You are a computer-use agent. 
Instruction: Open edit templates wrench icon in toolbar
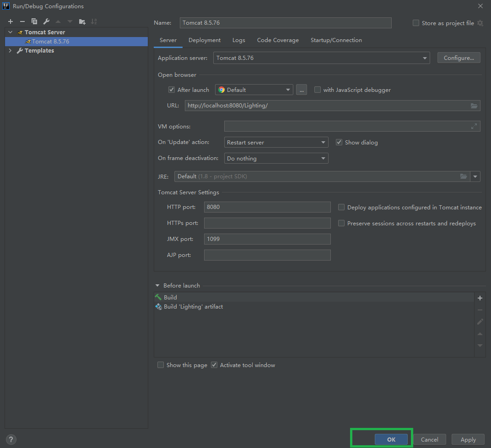[46, 21]
